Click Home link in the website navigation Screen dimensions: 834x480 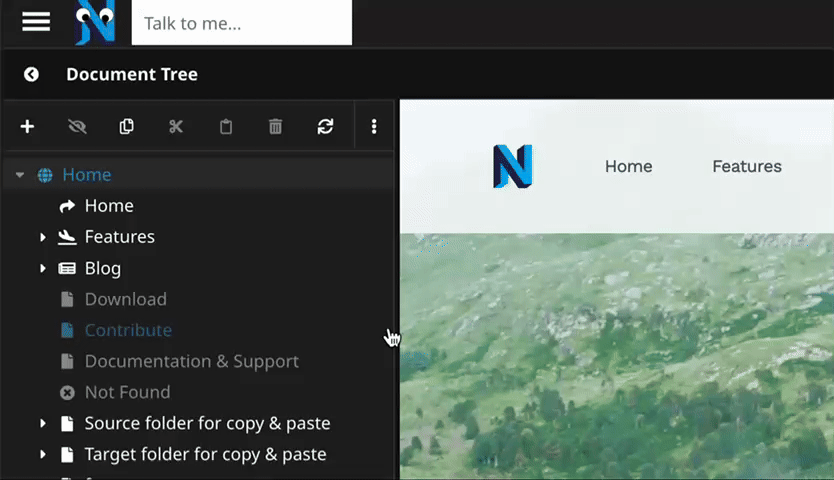click(x=628, y=166)
